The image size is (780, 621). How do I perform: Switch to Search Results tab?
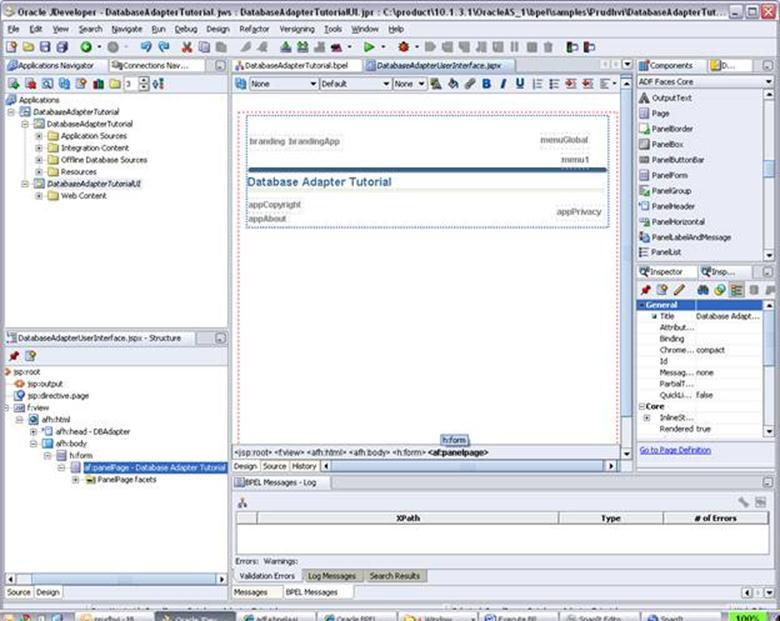[x=394, y=576]
